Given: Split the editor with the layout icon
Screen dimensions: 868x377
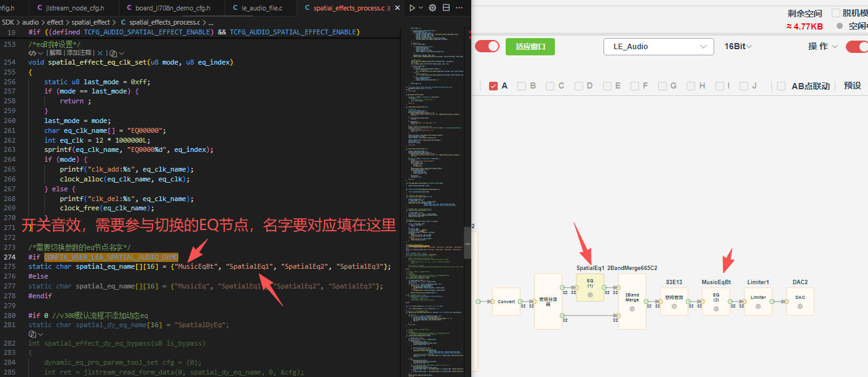Looking at the screenshot, I should tap(447, 8).
